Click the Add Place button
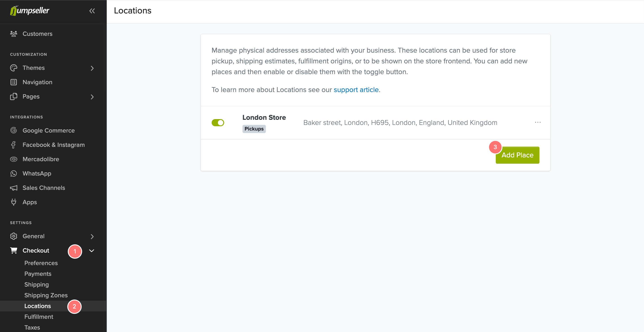This screenshot has width=644, height=332. coord(517,155)
